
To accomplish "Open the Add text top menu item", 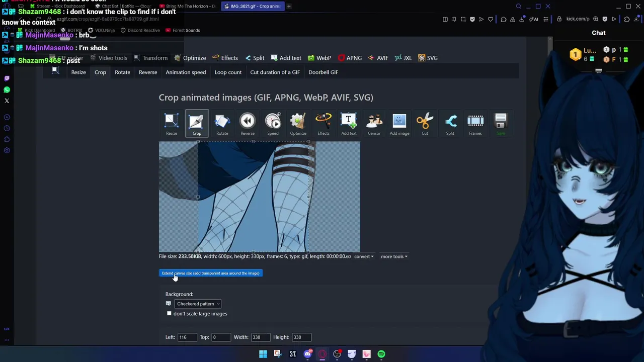I will [286, 58].
